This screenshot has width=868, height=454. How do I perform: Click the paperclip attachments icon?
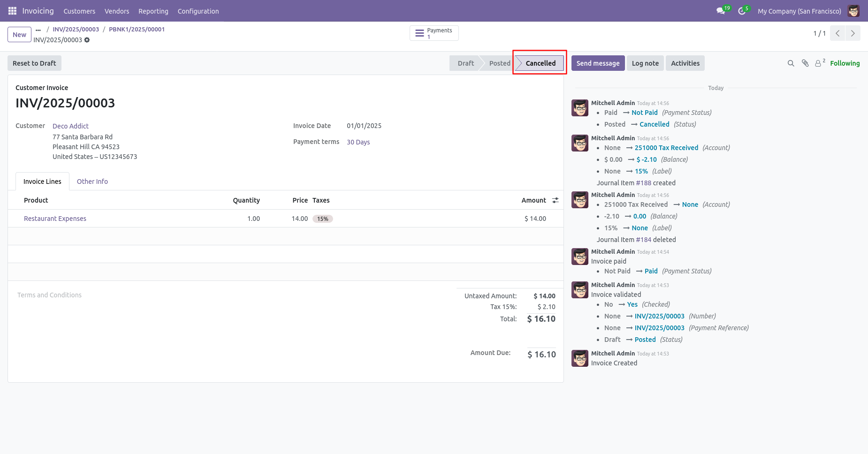click(805, 63)
